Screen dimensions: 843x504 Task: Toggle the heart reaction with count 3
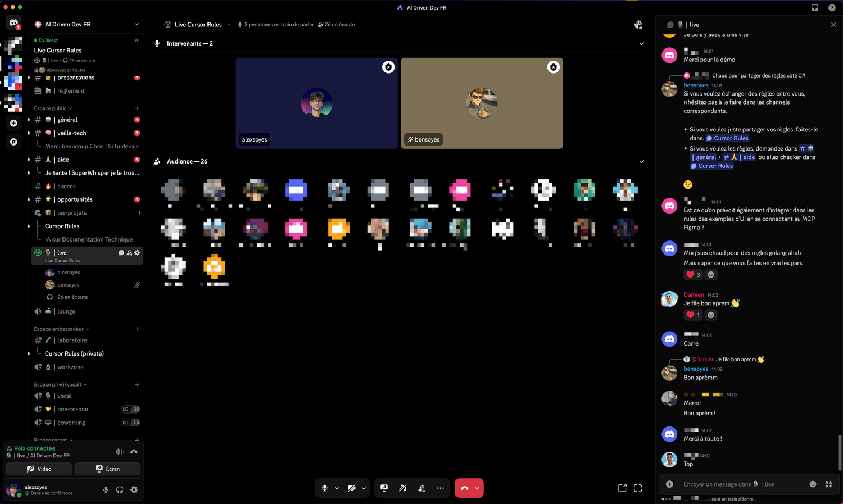click(x=692, y=274)
